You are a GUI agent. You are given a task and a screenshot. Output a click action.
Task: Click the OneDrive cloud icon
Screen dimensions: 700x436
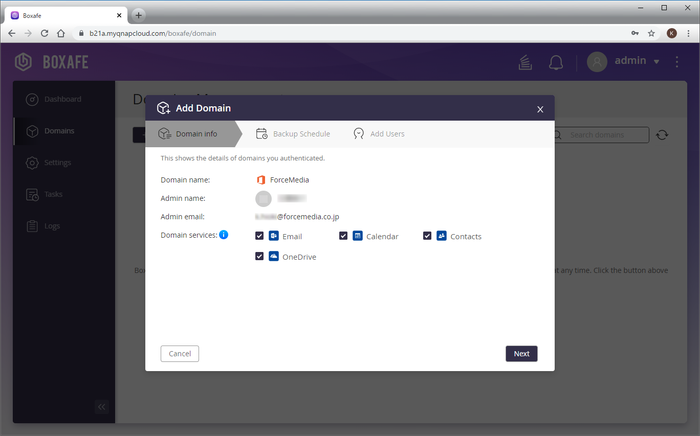tap(274, 256)
